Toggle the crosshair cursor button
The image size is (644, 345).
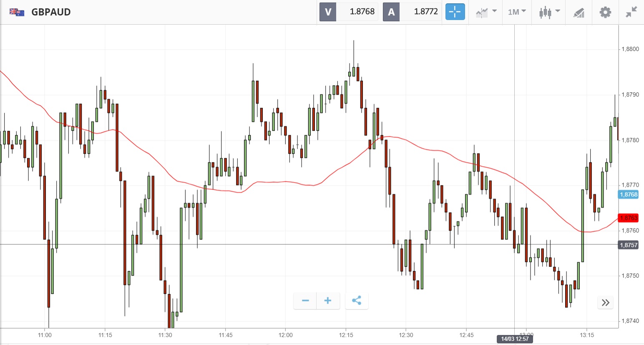point(455,12)
